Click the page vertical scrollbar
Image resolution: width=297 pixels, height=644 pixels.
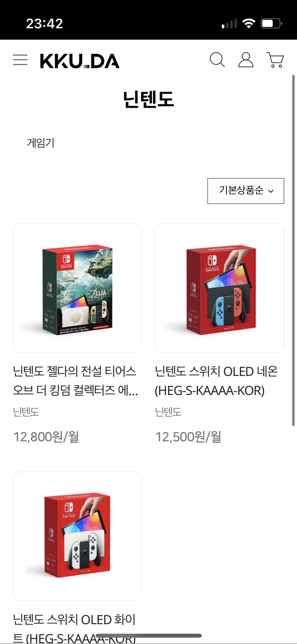(293, 250)
